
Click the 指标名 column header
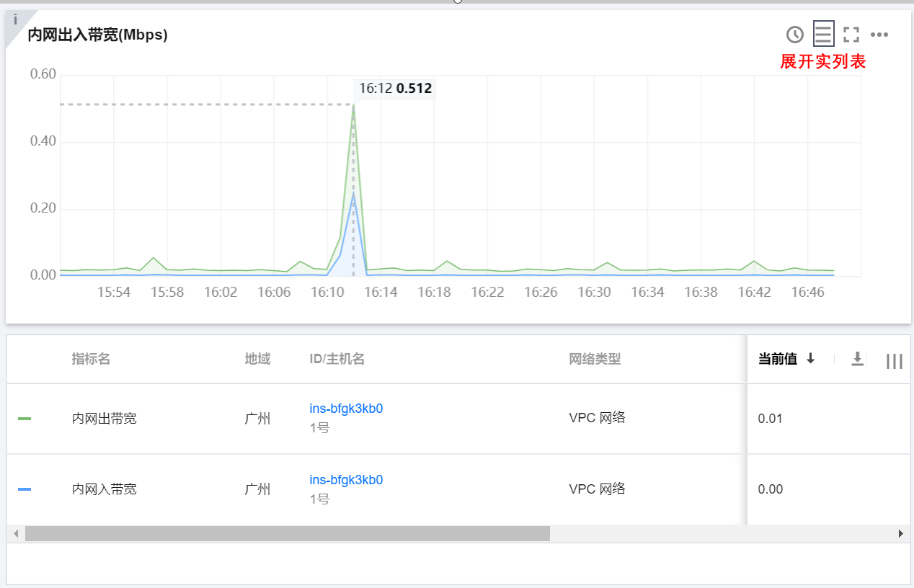(x=91, y=359)
